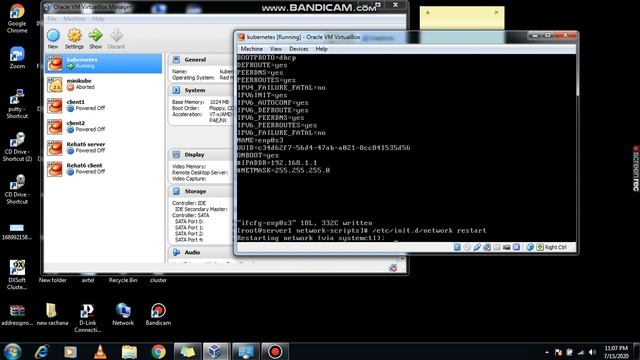This screenshot has width=640, height=360.
Task: Click optical drive status icon
Action: (x=467, y=247)
